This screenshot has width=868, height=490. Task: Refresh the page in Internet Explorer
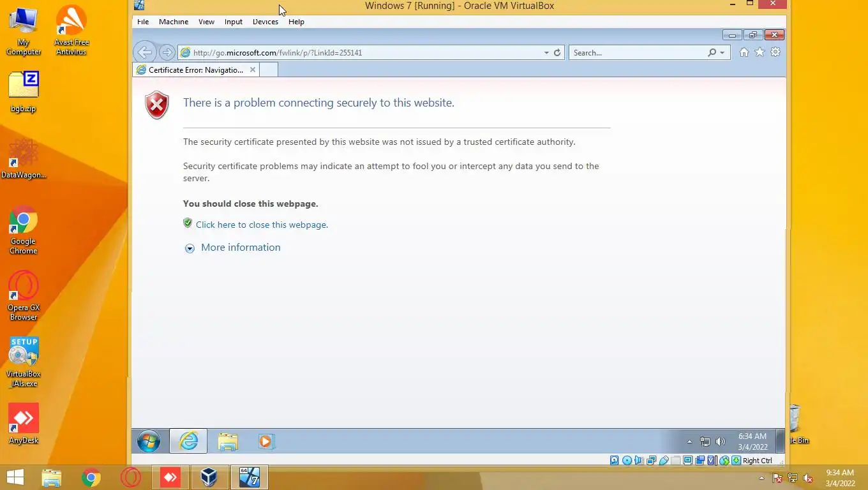tap(557, 53)
